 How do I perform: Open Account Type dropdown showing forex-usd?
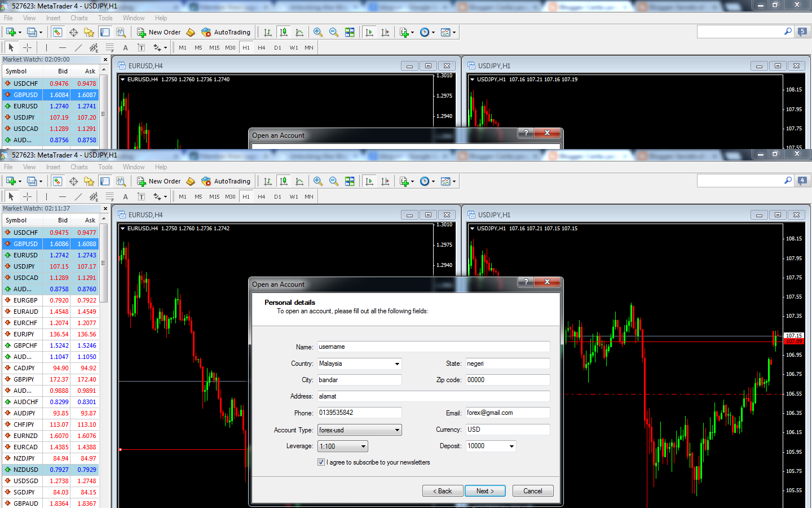tap(359, 430)
